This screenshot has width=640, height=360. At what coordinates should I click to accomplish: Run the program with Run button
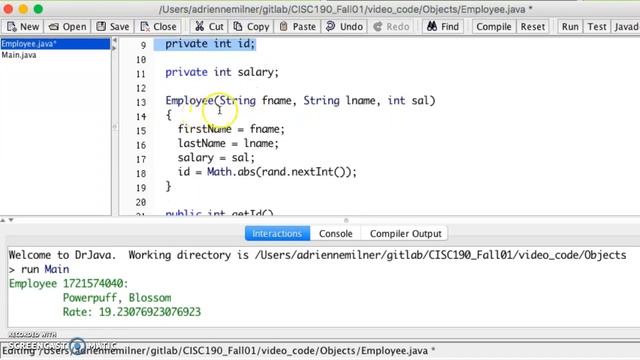(x=570, y=27)
